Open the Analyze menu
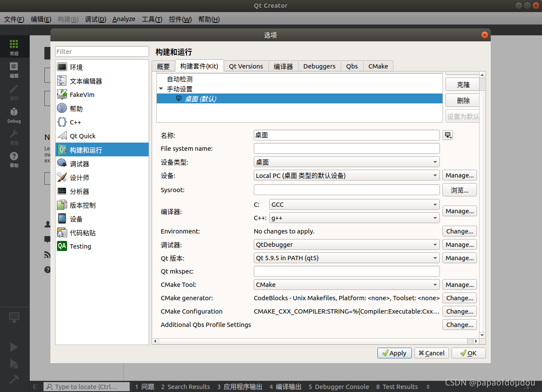The image size is (542, 392). [124, 19]
